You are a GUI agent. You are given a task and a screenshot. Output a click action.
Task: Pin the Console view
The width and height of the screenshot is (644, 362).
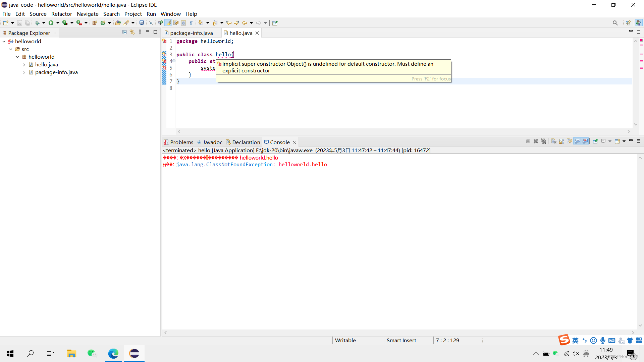595,141
